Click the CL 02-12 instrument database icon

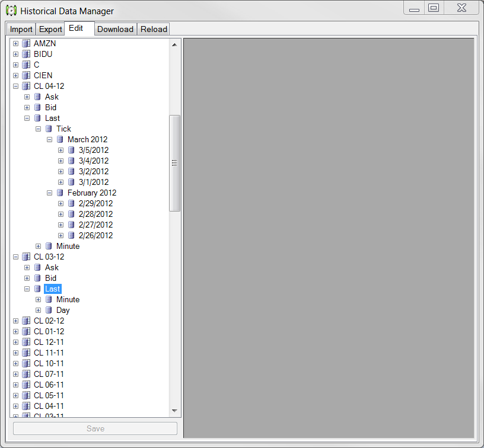[x=26, y=321]
